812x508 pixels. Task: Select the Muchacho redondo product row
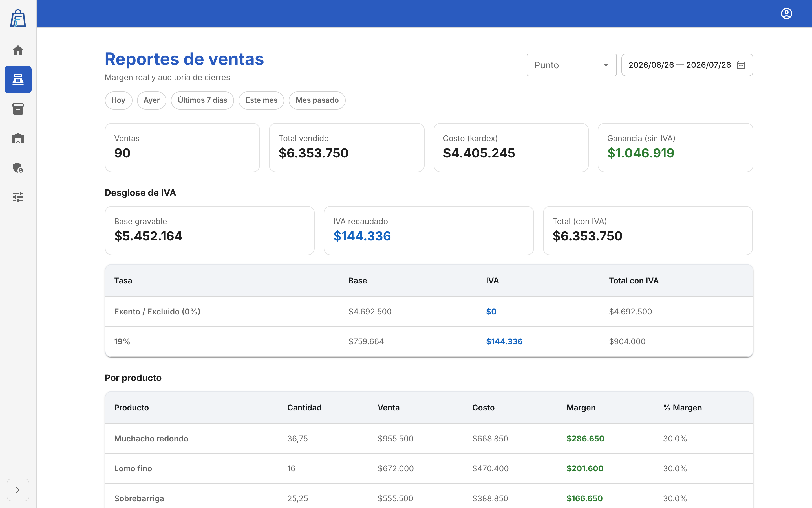[x=429, y=439]
